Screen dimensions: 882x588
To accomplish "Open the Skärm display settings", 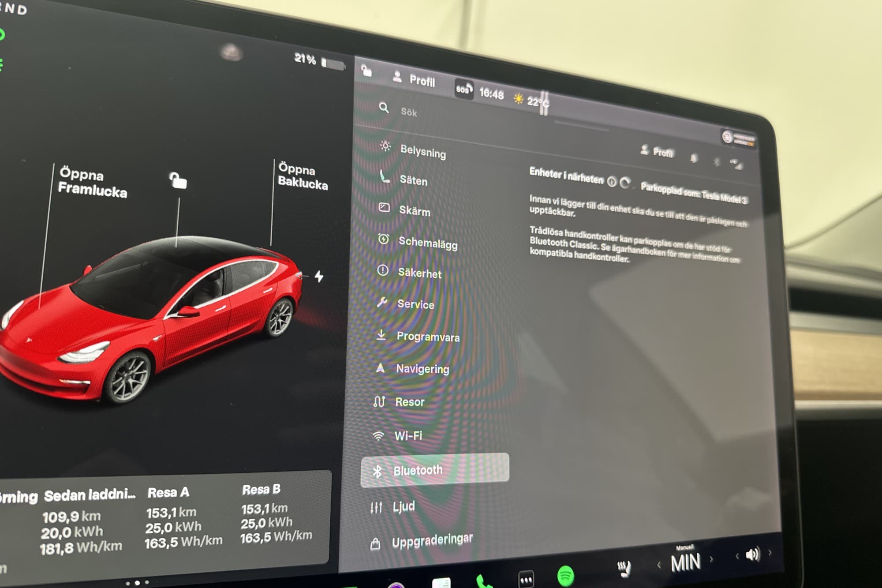I will click(404, 210).
